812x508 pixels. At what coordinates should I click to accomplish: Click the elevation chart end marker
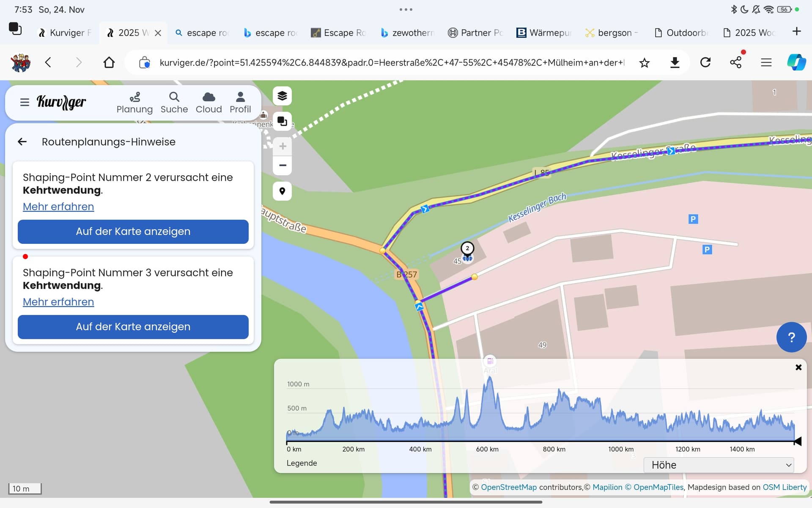pyautogui.click(x=797, y=442)
